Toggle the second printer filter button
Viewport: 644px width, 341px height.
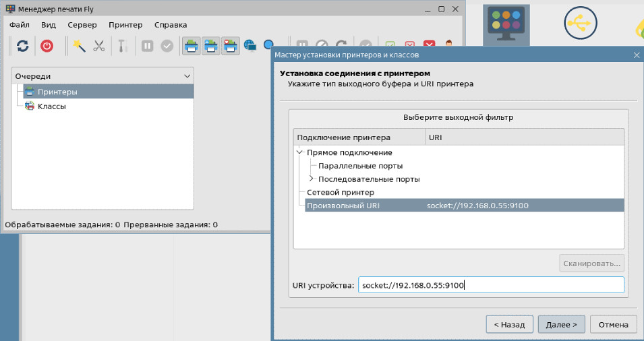(211, 46)
